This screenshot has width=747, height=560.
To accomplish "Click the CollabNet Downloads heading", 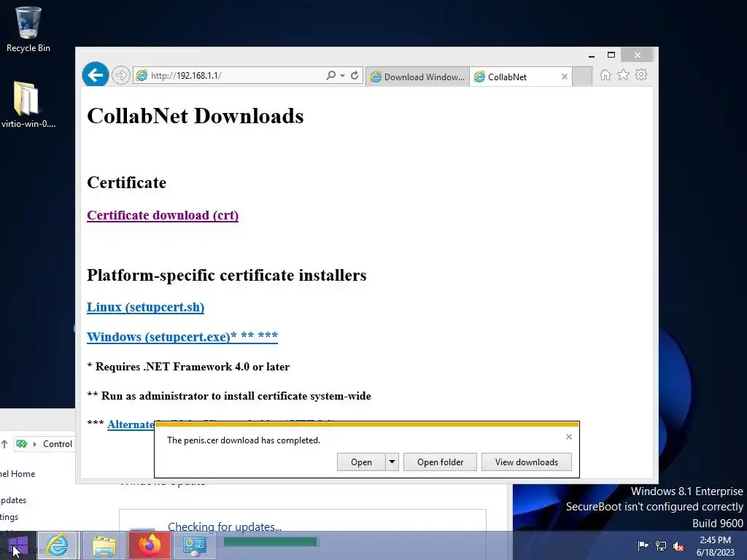I will coord(196,116).
